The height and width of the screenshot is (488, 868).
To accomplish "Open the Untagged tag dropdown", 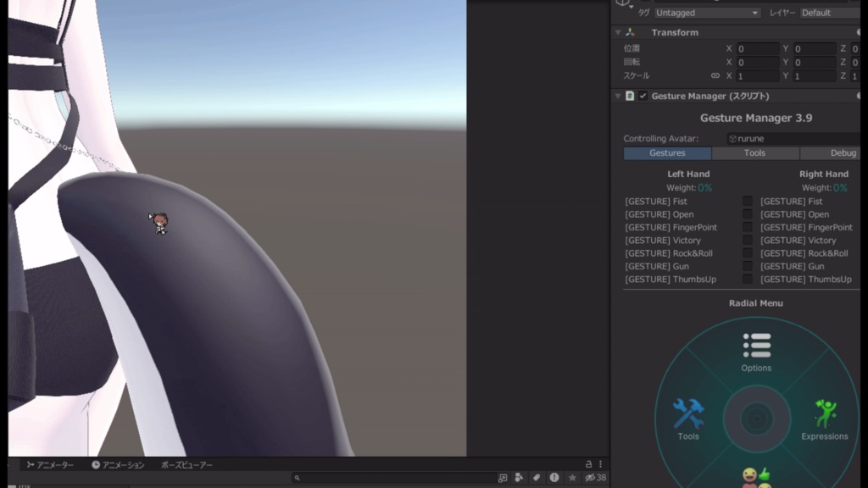I will pos(707,13).
